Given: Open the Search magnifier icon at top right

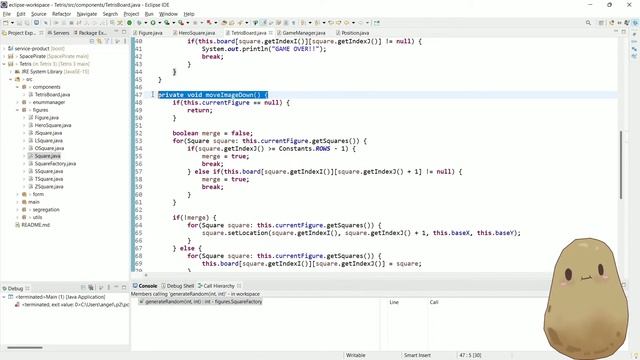Looking at the screenshot, I should coord(588,23).
